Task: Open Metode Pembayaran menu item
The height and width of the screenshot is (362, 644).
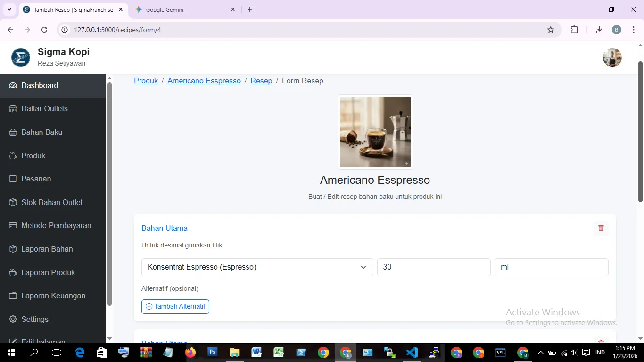Action: (x=53, y=226)
